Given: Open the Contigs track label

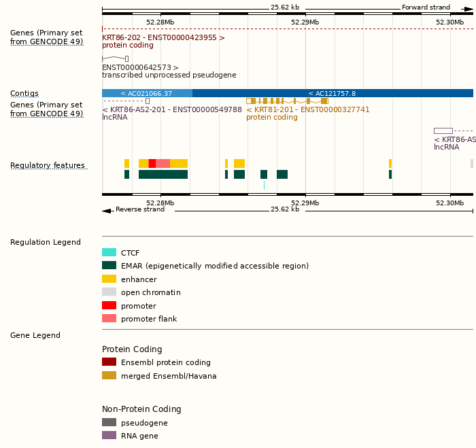Looking at the screenshot, I should (24, 93).
